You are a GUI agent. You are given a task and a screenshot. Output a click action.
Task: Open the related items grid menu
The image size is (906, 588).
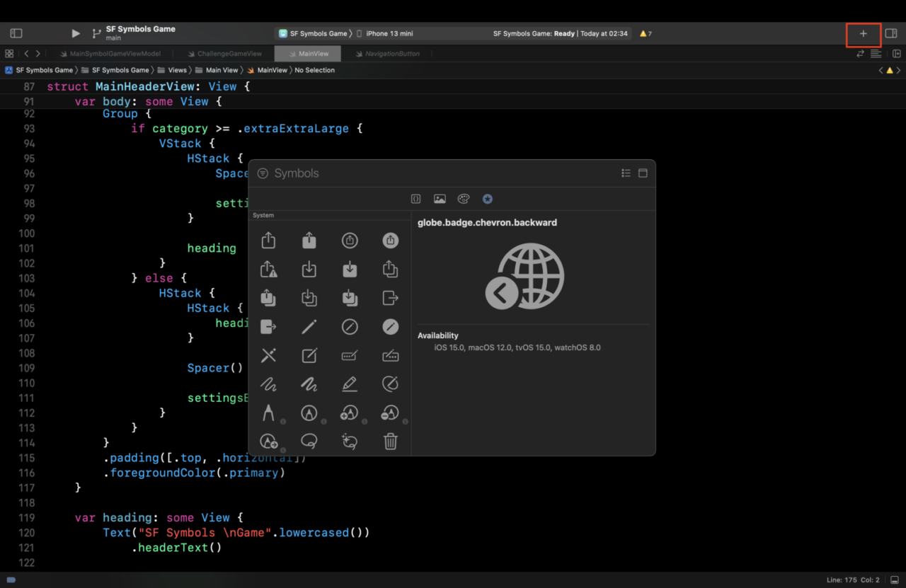tap(9, 54)
